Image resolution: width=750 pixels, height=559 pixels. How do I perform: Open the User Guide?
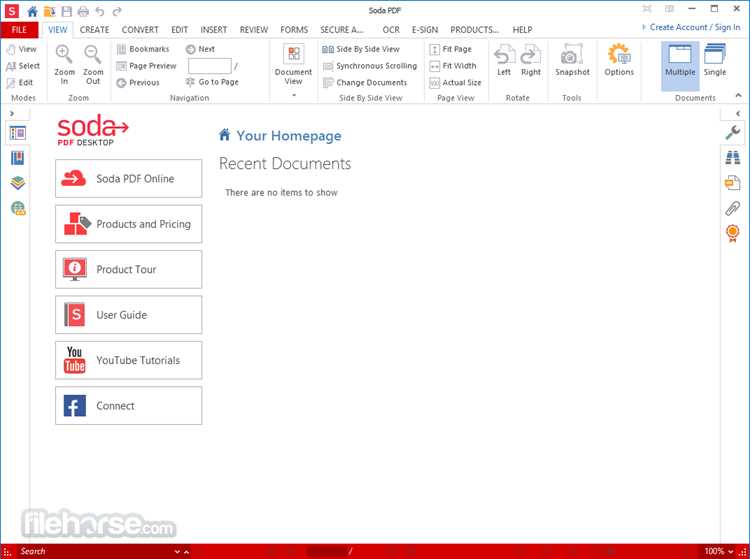click(129, 315)
